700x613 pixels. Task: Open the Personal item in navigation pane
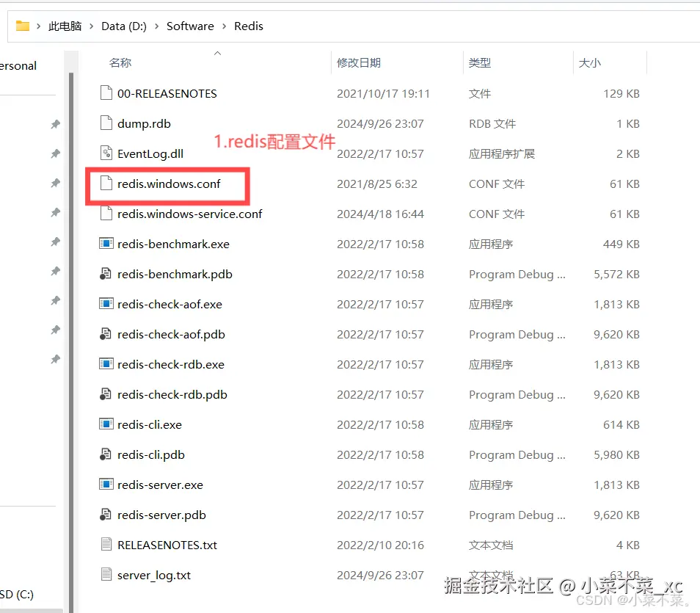pyautogui.click(x=18, y=66)
